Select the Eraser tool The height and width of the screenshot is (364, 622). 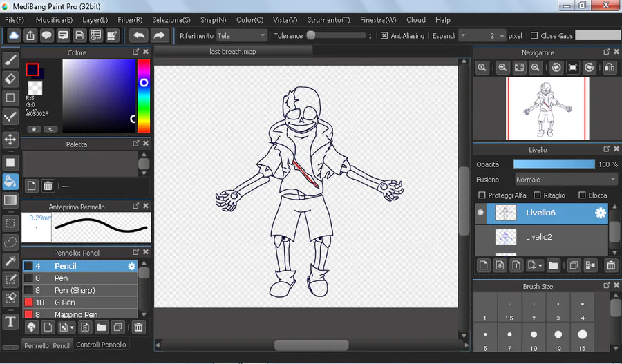pyautogui.click(x=10, y=79)
